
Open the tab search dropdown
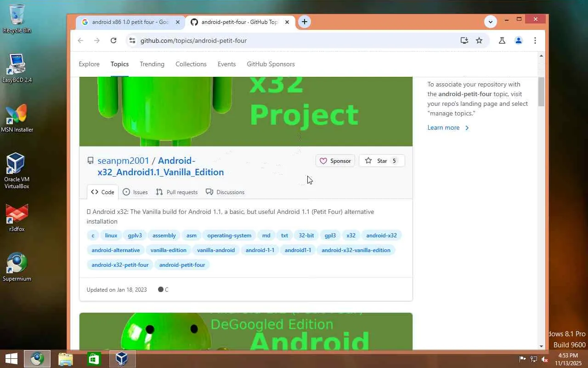coord(491,22)
